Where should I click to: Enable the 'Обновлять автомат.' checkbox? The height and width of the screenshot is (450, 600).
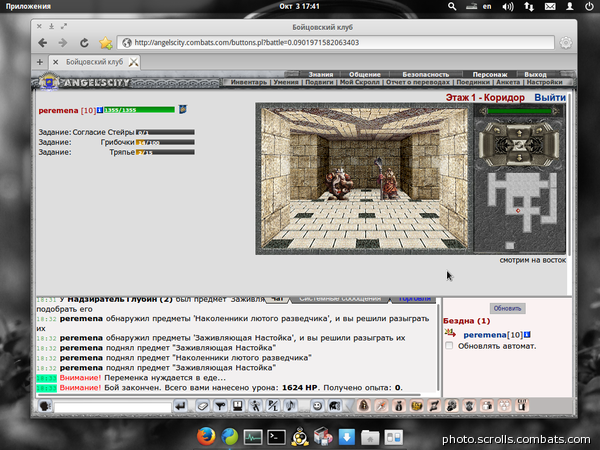(449, 346)
